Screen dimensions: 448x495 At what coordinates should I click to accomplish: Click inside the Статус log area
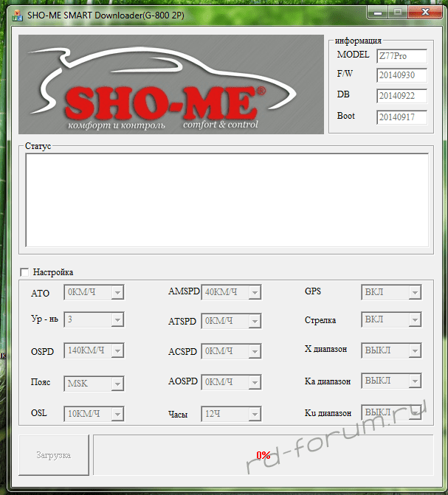point(227,200)
